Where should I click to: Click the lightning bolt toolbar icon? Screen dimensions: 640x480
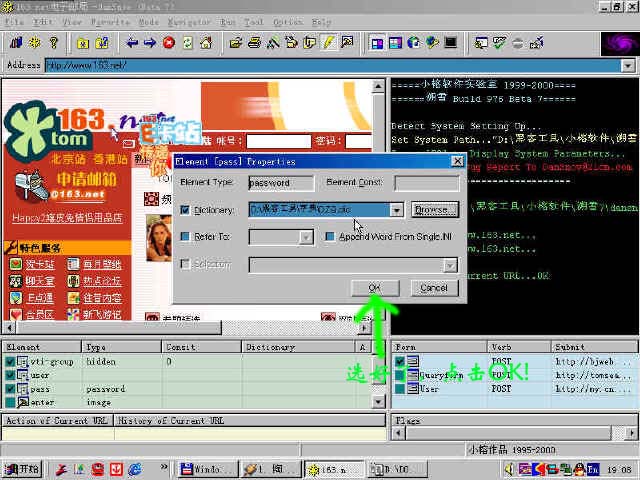(x=328, y=42)
